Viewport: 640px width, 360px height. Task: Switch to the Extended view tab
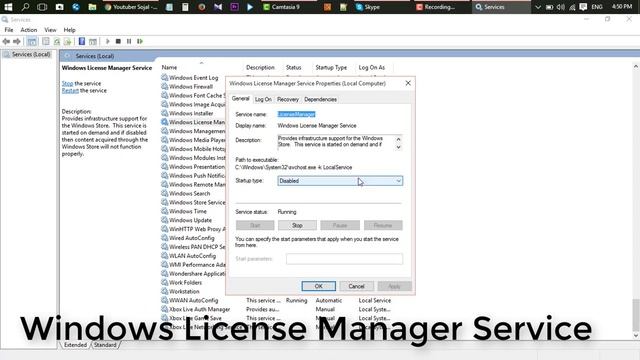pyautogui.click(x=76, y=345)
